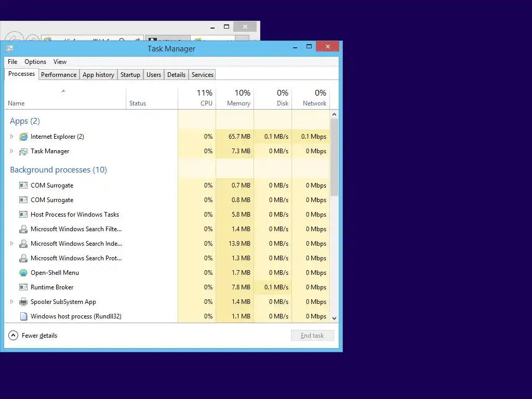The height and width of the screenshot is (399, 532).
Task: Click the Runtime Broker icon
Action: pyautogui.click(x=23, y=287)
